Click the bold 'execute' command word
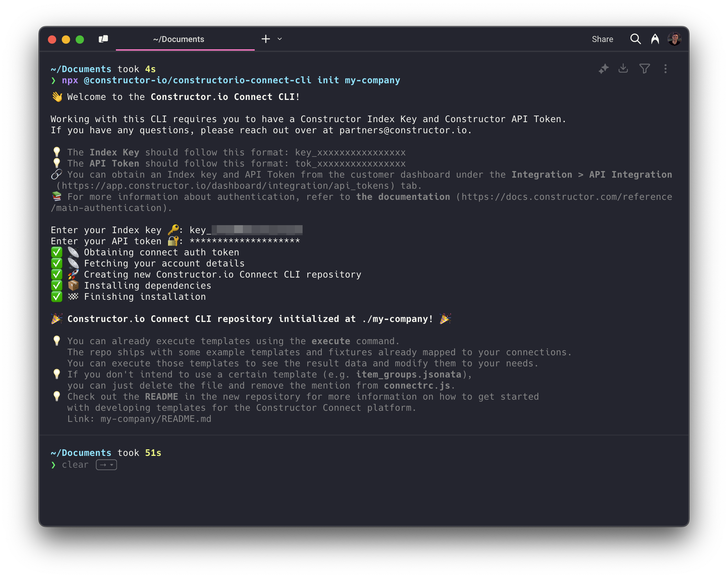 click(331, 341)
